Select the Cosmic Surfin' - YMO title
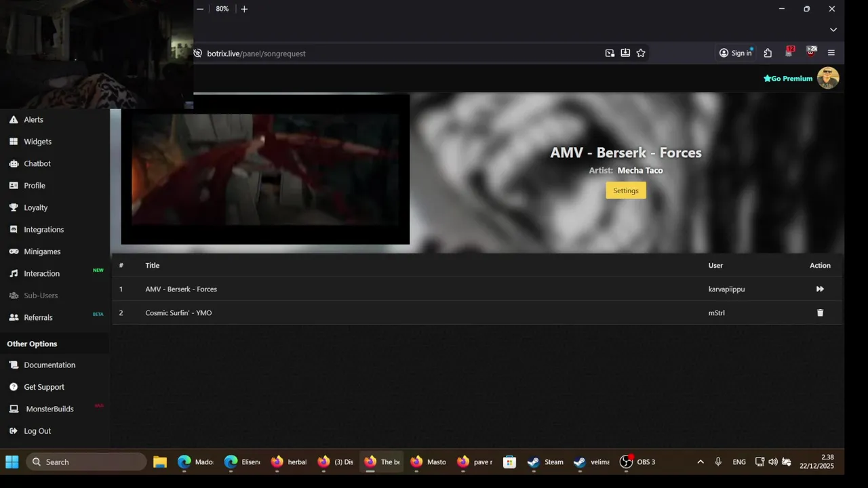 178,313
